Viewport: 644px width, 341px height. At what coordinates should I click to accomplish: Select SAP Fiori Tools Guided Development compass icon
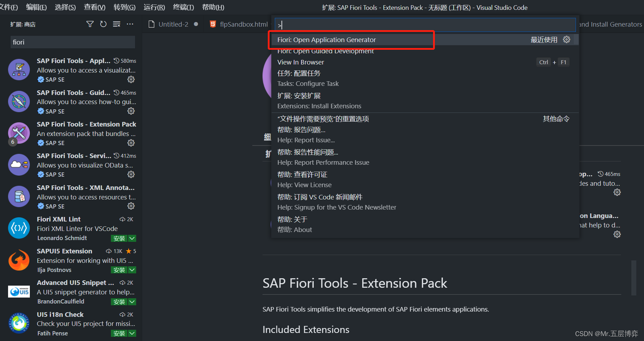pos(19,101)
